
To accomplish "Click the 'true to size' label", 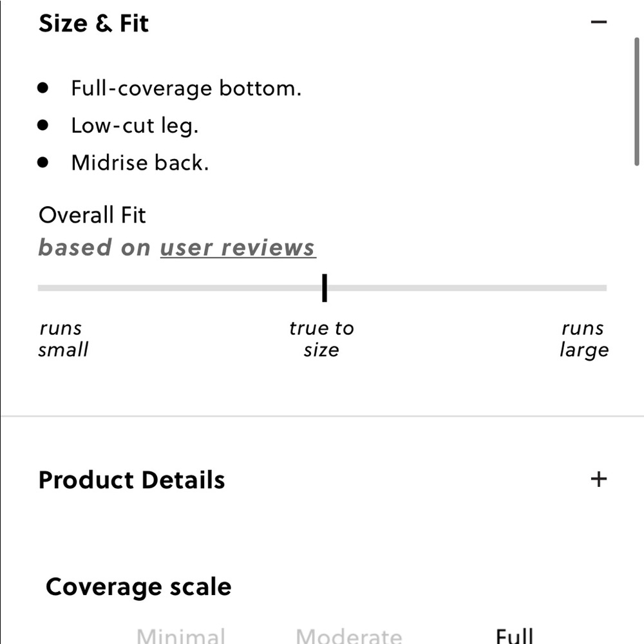I will [x=321, y=339].
